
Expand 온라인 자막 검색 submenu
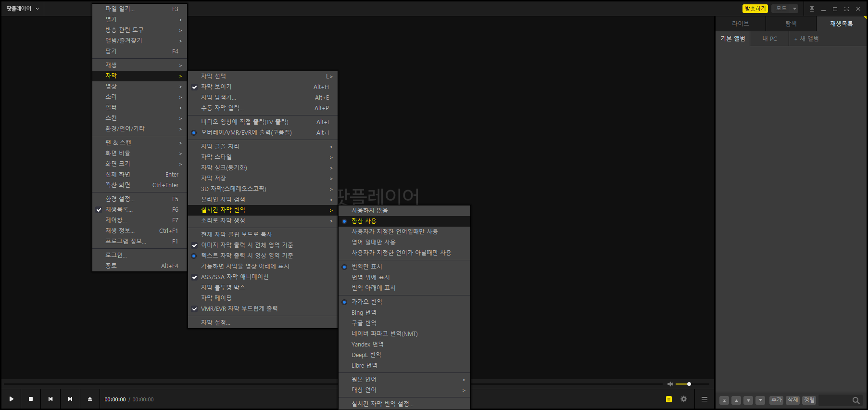point(263,199)
